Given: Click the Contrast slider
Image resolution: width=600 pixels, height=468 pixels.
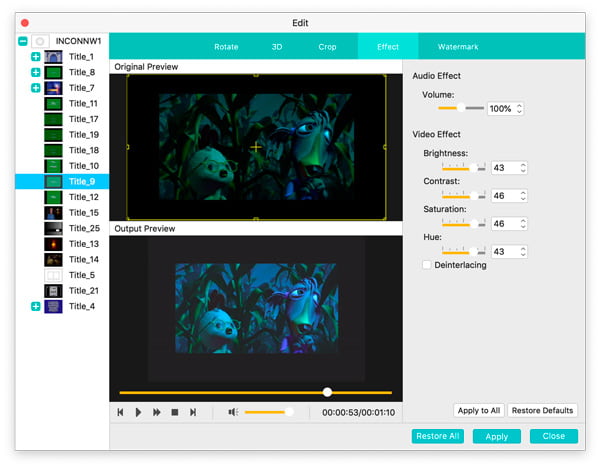Looking at the screenshot, I should click(463, 195).
